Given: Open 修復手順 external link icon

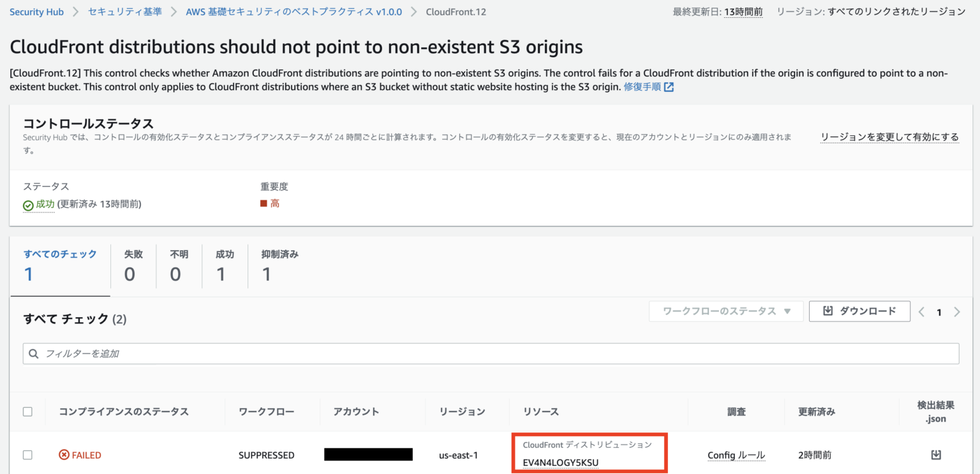Looking at the screenshot, I should [x=668, y=87].
